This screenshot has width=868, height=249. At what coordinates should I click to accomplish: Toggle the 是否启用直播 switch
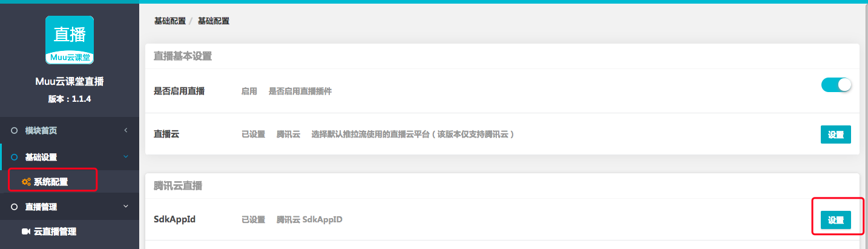click(x=837, y=85)
